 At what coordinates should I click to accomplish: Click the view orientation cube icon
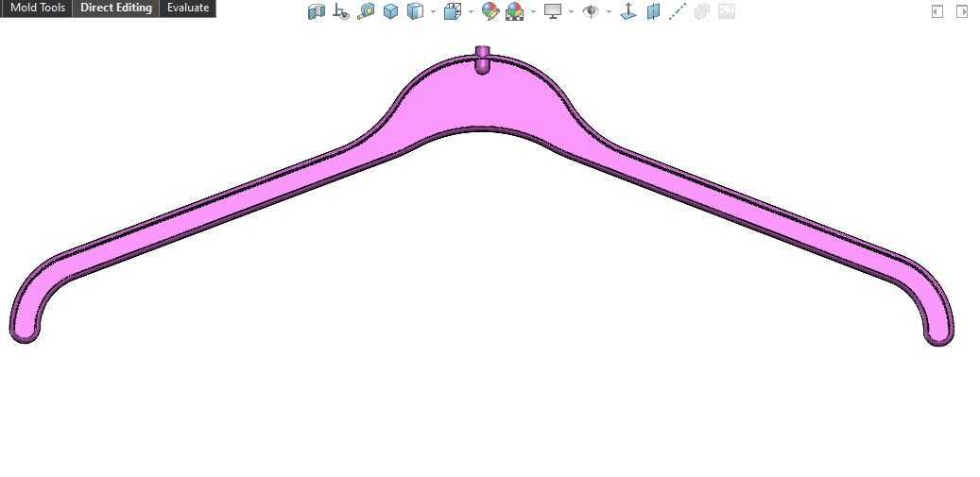[453, 11]
